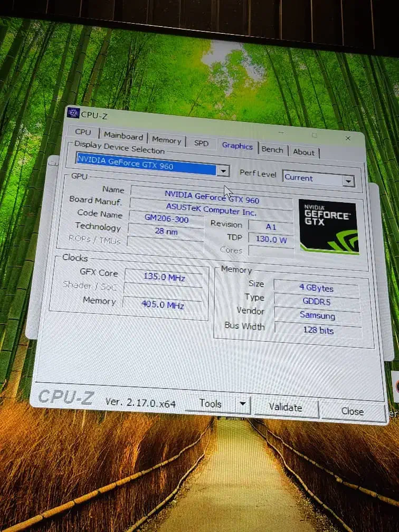Click the Validate button
This screenshot has height=532, width=399.
[286, 407]
